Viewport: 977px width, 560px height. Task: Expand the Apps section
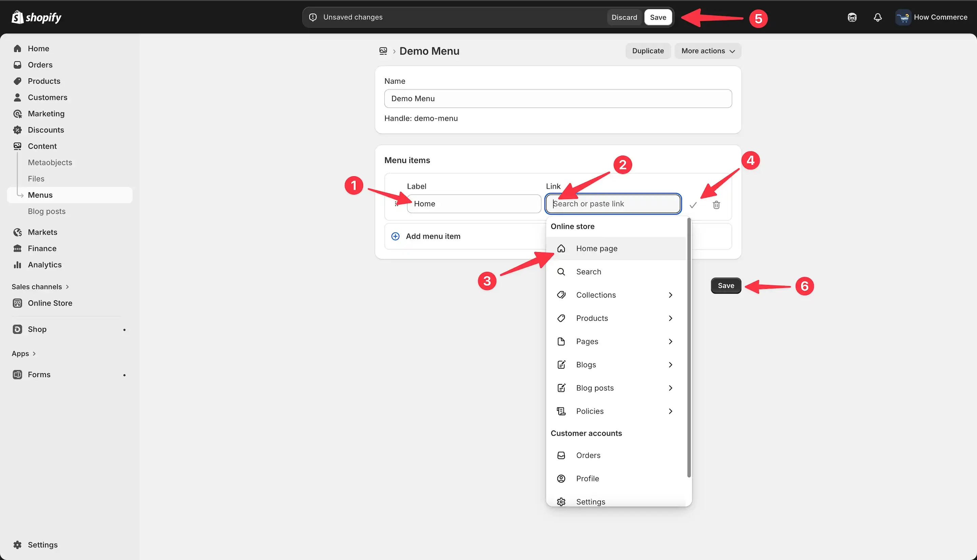(x=23, y=354)
